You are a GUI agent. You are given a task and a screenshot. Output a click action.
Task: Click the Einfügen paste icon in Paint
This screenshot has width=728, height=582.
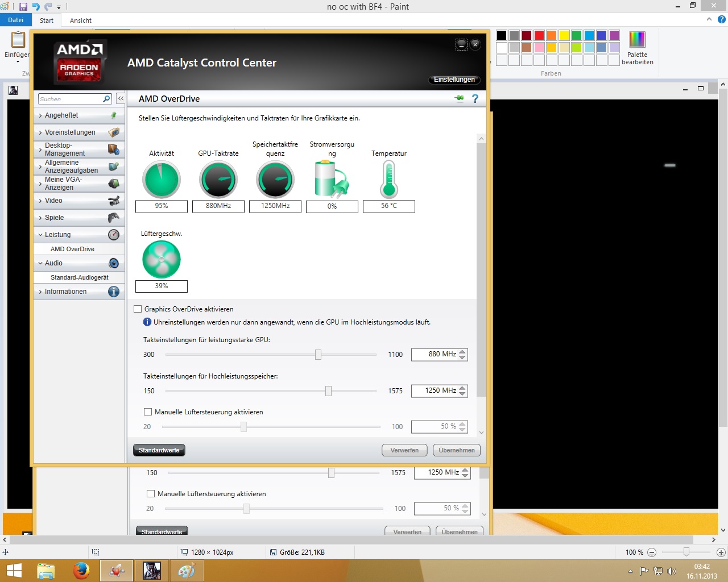[x=18, y=40]
